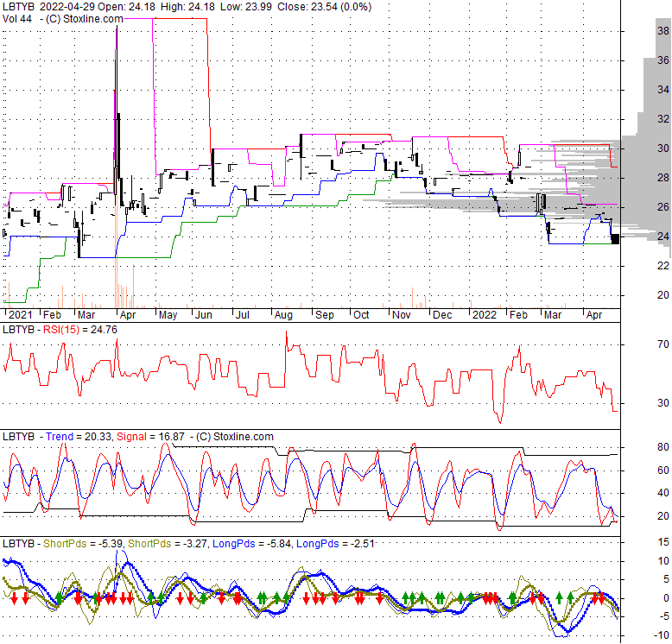Click the 'Vol 44' volume label
Viewport: 672px width, 644px height.
[17, 19]
